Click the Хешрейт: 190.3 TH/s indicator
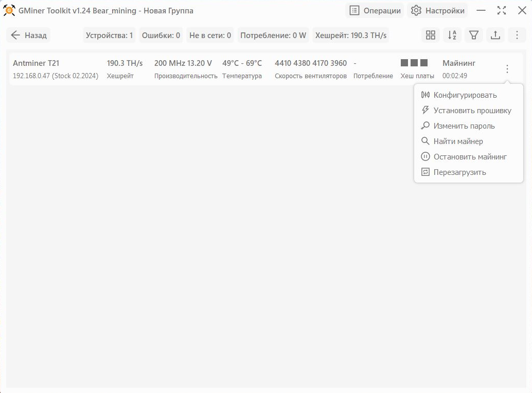532x393 pixels. [351, 35]
